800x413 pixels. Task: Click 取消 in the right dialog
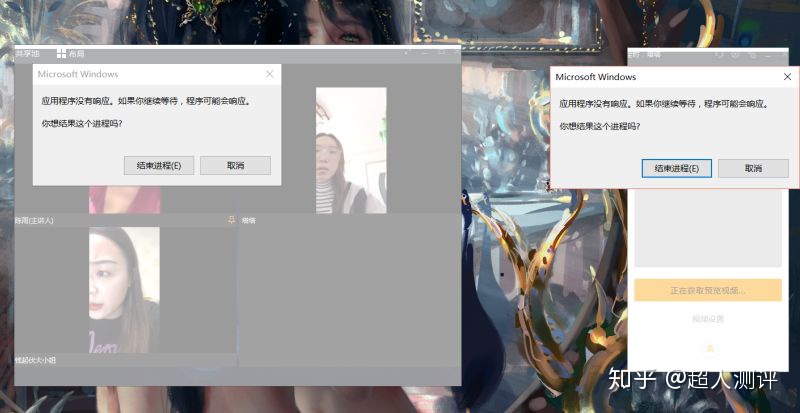(753, 168)
